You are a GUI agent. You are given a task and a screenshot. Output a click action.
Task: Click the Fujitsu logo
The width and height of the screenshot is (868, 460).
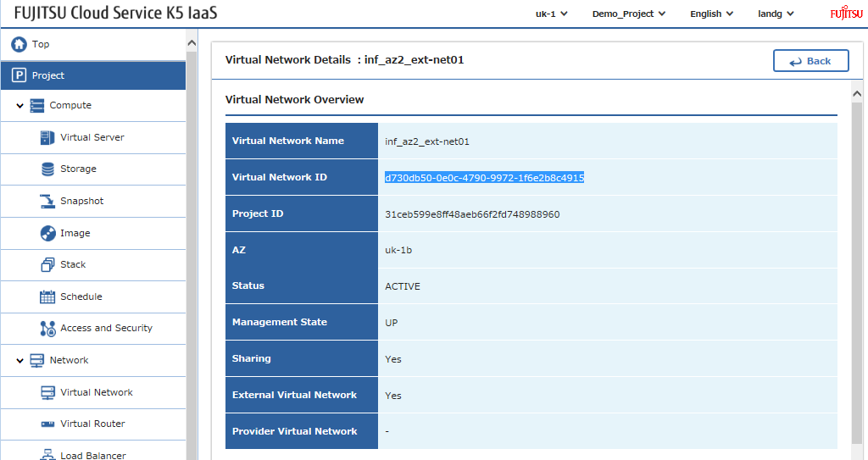(847, 13)
